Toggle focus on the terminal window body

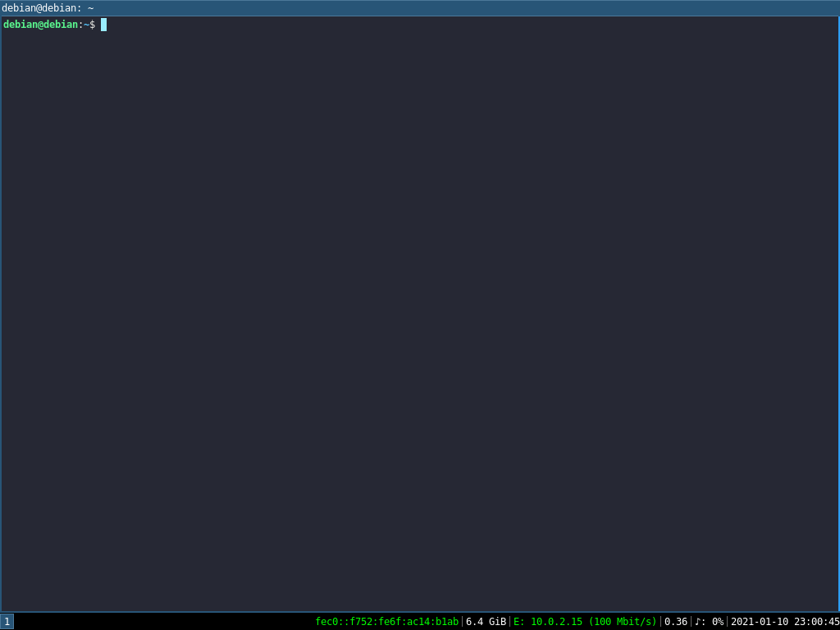point(420,328)
